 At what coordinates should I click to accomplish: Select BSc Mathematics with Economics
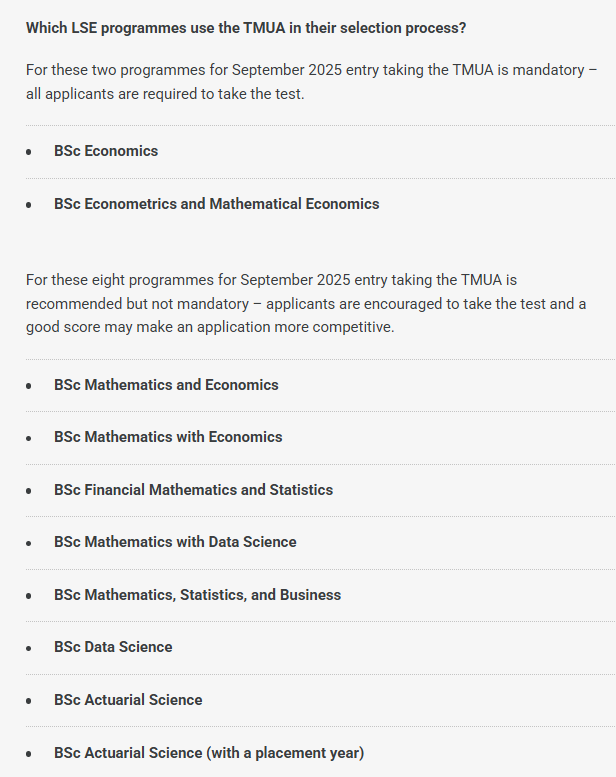(168, 437)
